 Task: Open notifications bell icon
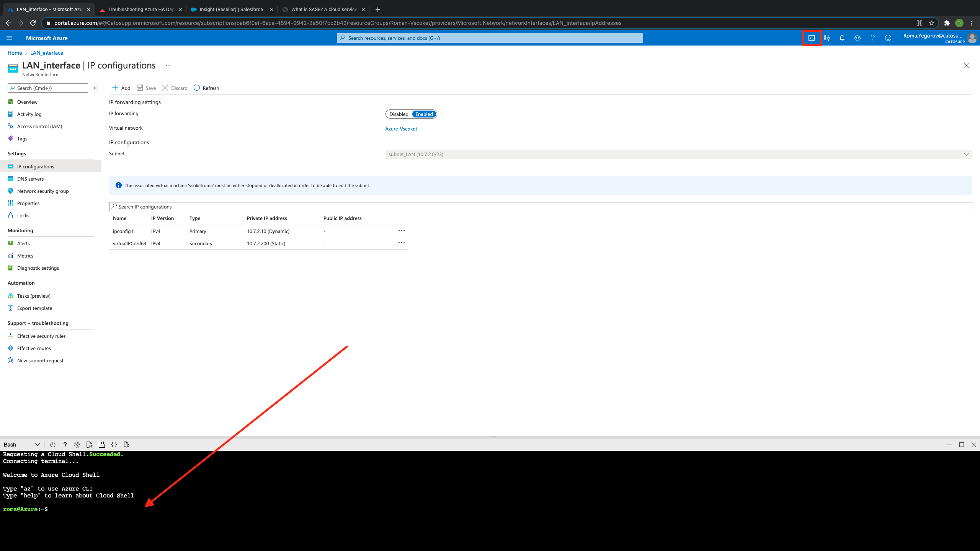point(842,38)
